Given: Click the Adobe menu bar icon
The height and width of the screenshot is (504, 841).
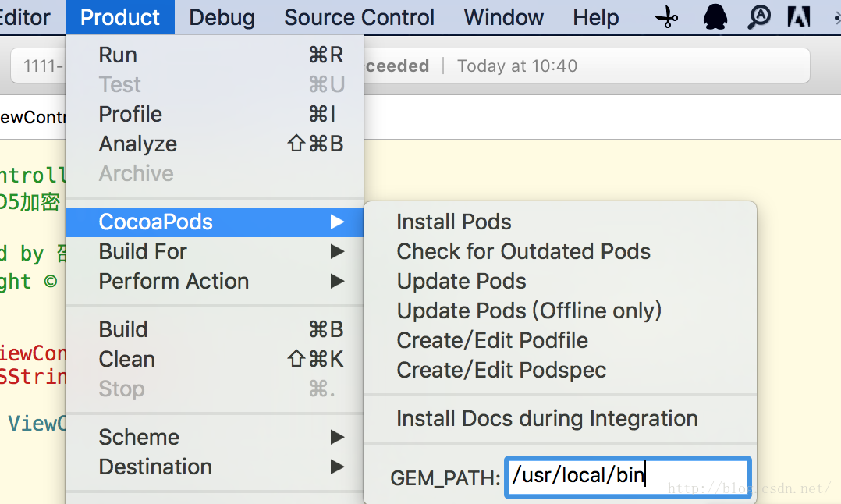Looking at the screenshot, I should click(x=799, y=17).
